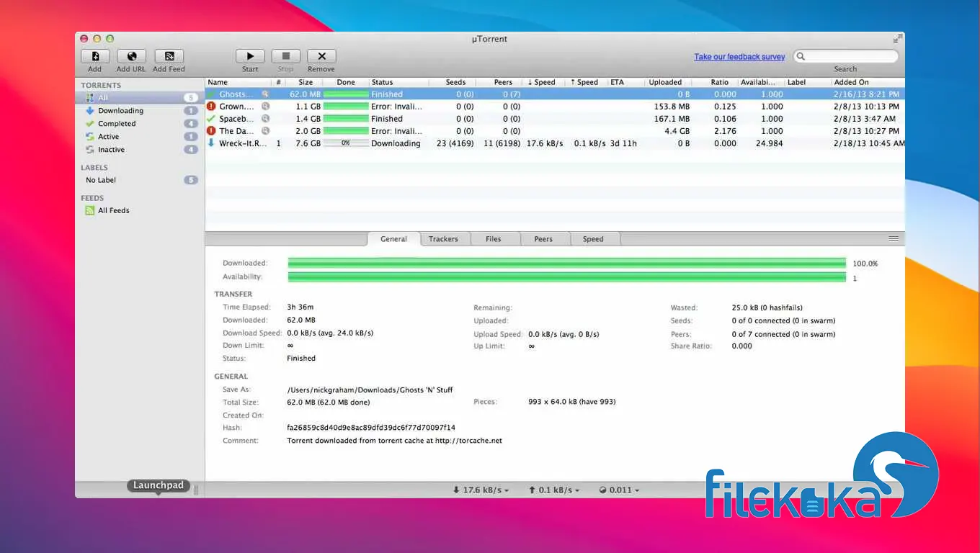Sort by the ETA column header
The image size is (980, 553).
[x=625, y=82]
